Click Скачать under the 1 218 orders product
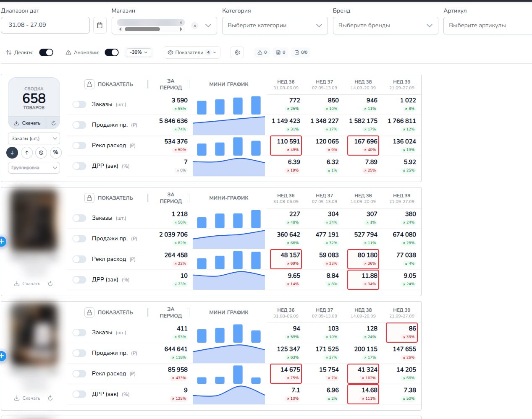 pos(27,284)
